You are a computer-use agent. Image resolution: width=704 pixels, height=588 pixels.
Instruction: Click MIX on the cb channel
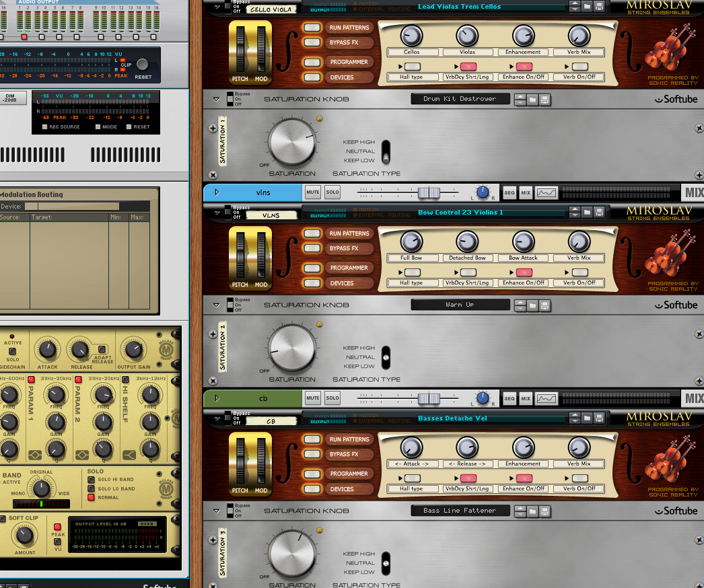click(526, 398)
